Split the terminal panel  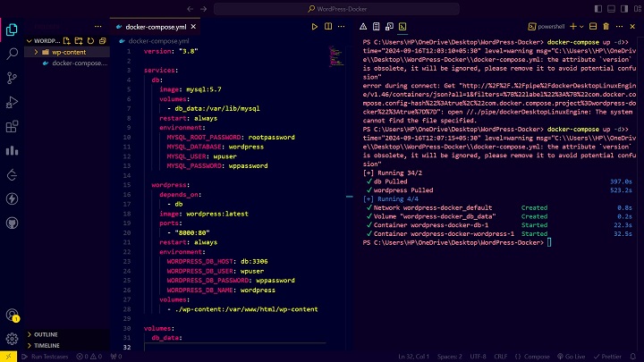(x=593, y=27)
